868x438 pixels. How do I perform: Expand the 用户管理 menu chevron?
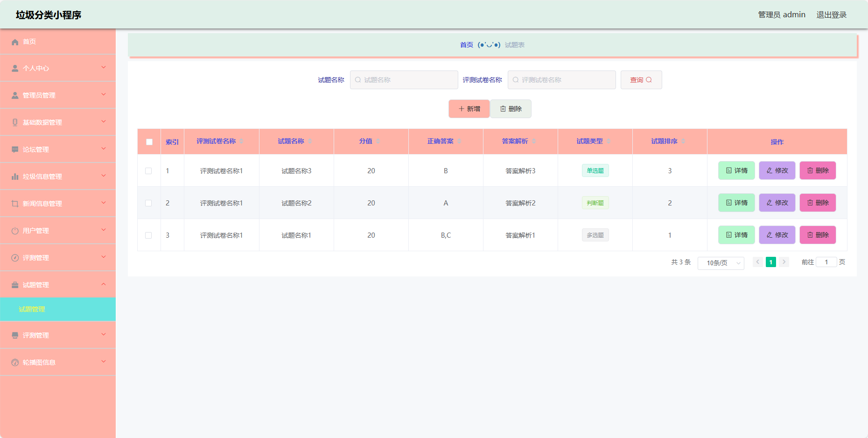104,230
